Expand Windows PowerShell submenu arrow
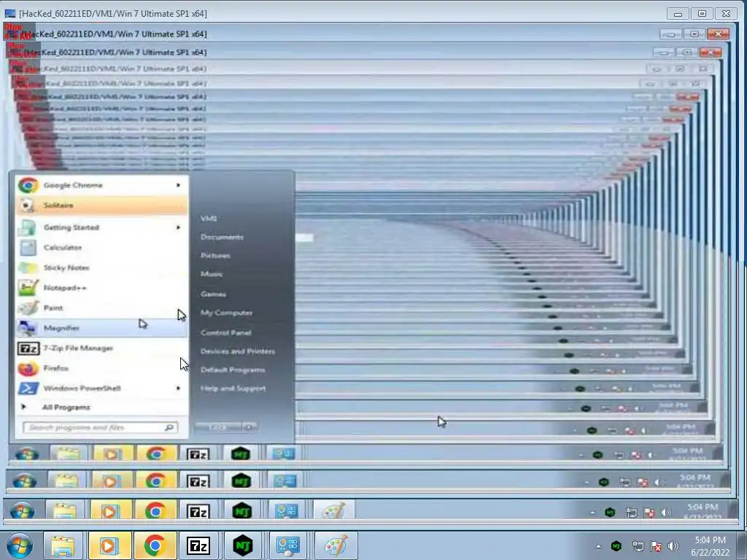Viewport: 747px width, 560px height. tap(178, 388)
